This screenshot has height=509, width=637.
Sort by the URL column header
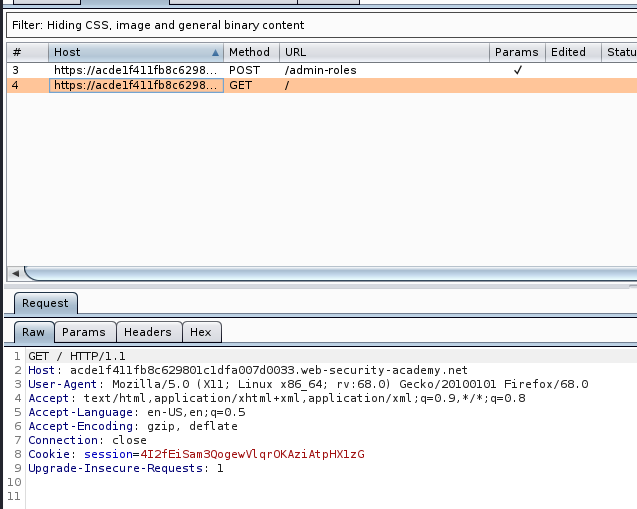click(x=384, y=52)
